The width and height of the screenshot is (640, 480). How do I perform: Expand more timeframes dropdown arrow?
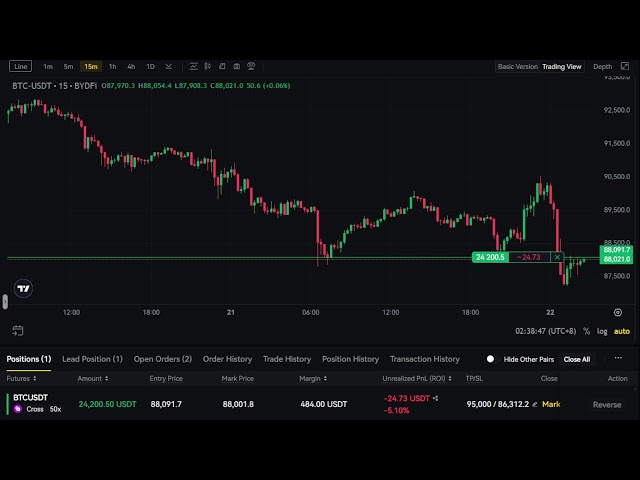(x=169, y=66)
